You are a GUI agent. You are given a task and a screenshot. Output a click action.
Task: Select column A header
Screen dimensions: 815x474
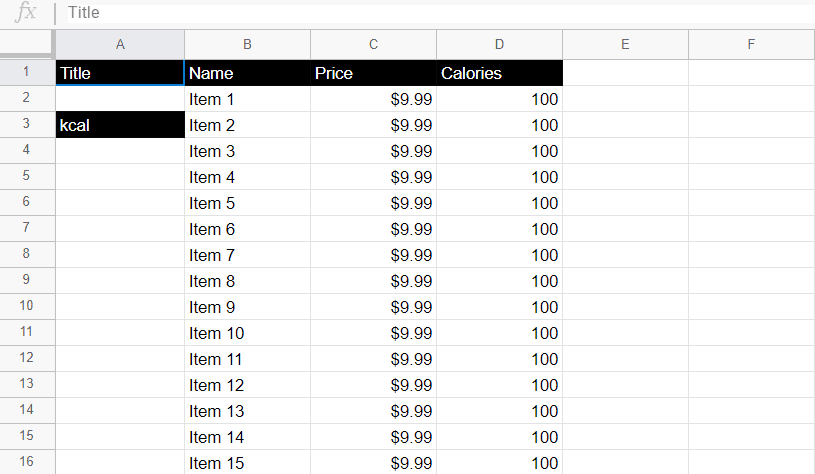click(x=120, y=45)
